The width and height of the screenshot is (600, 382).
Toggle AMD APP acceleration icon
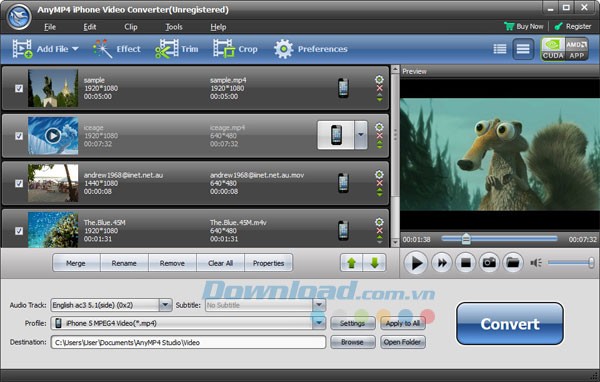coord(577,49)
